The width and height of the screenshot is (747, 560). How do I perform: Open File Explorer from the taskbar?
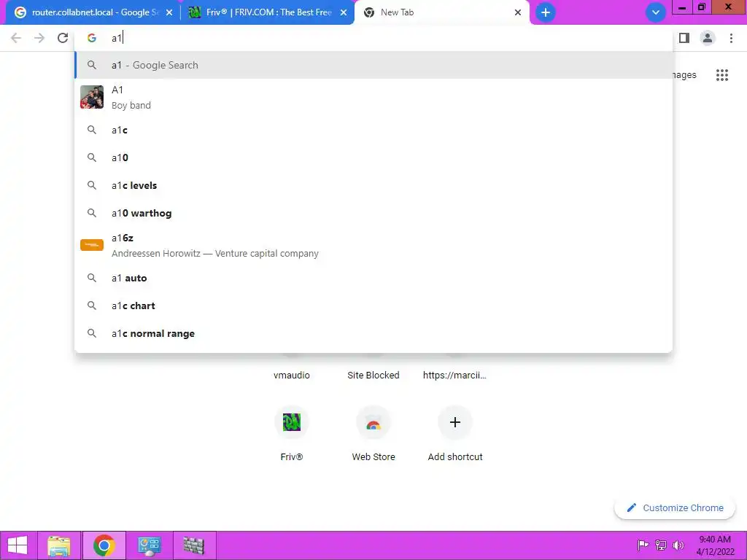pos(58,545)
